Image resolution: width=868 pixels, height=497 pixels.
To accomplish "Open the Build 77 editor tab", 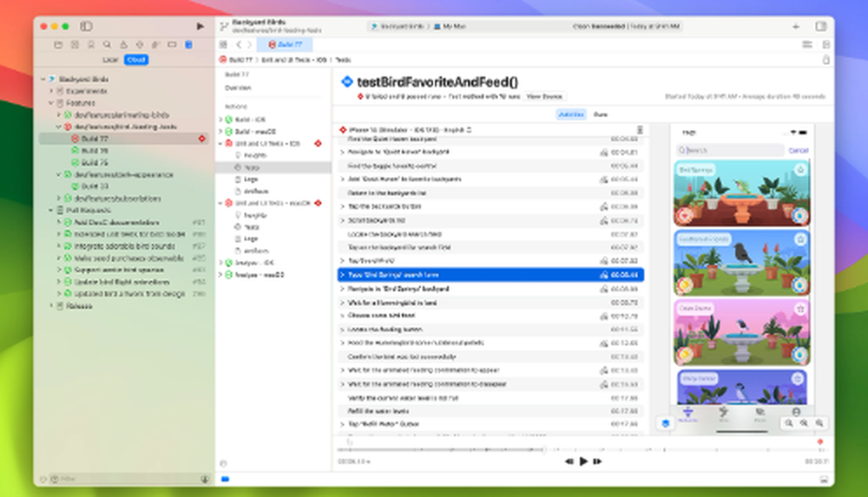I will pos(285,44).
